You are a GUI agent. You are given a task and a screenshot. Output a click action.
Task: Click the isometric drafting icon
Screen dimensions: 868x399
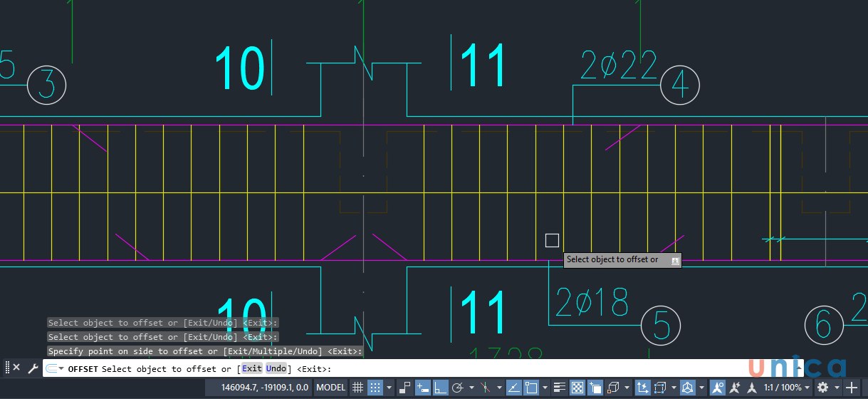(x=485, y=388)
